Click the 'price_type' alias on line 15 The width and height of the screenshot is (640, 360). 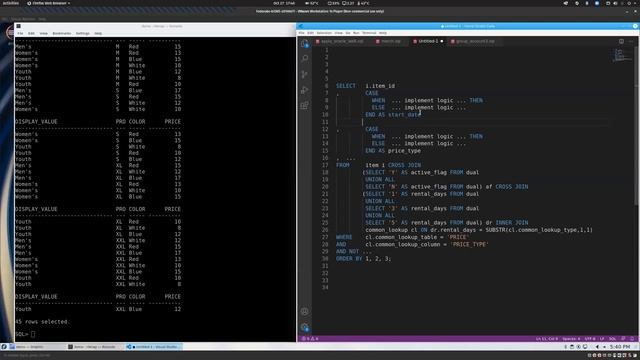(404, 151)
